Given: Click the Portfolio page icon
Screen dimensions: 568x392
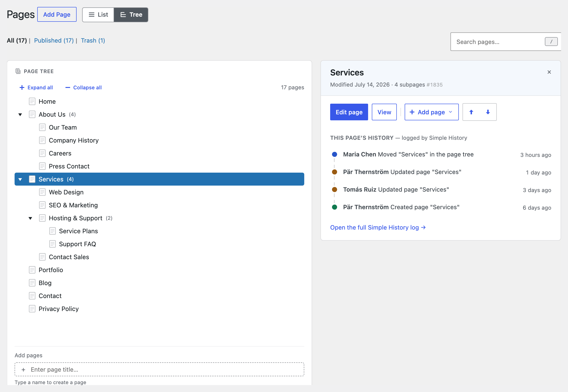Looking at the screenshot, I should click(32, 270).
